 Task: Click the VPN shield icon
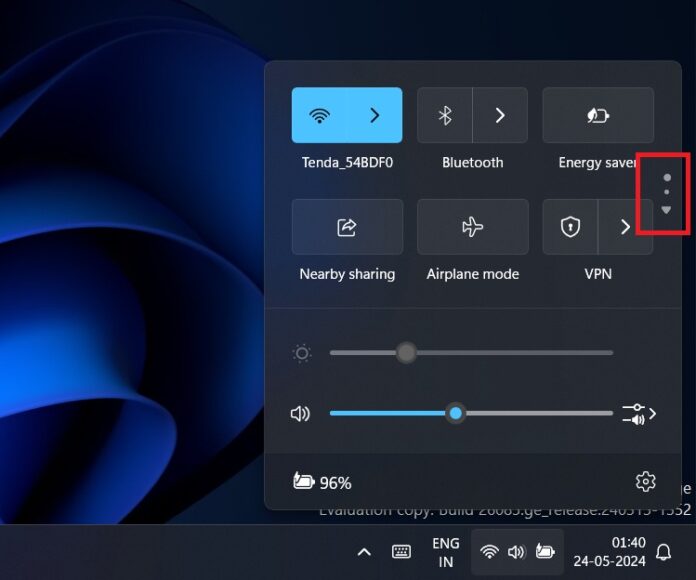pos(570,227)
